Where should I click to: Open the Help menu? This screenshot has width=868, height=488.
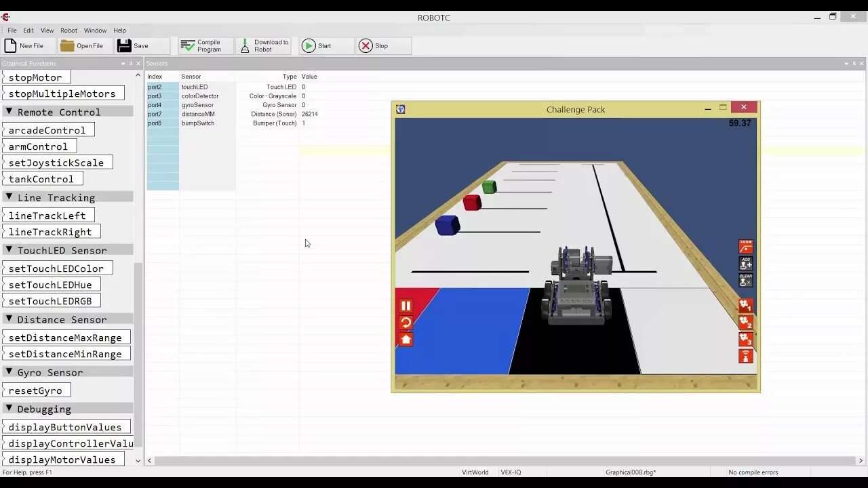coord(119,30)
